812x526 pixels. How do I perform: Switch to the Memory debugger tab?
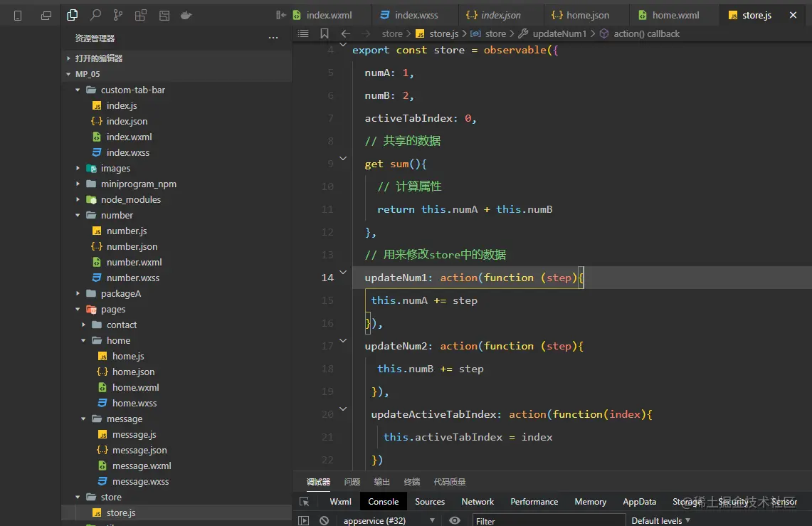click(x=591, y=502)
